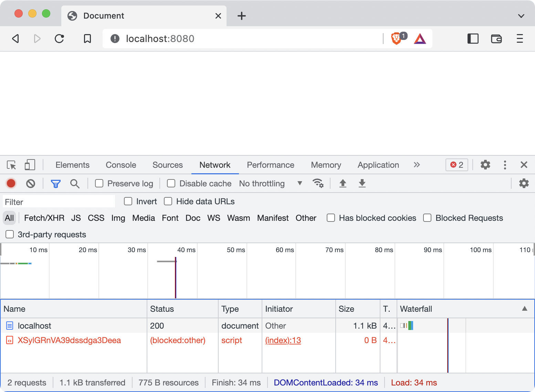Activate the inspect element picker

[x=11, y=165]
